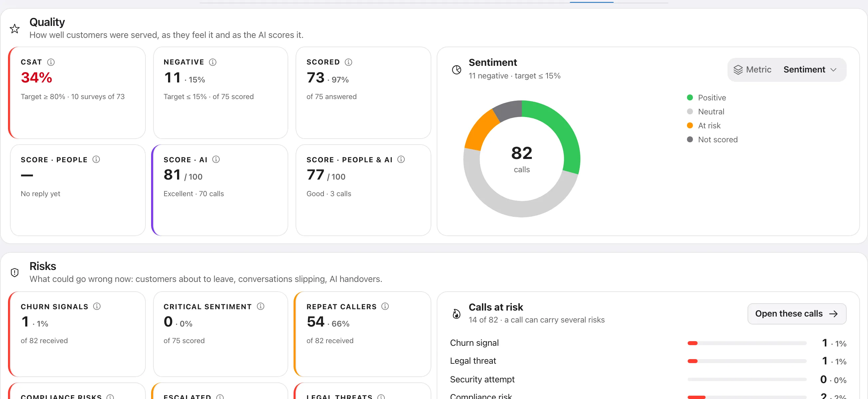
Task: Click the CSAT info icon
Action: pyautogui.click(x=51, y=62)
